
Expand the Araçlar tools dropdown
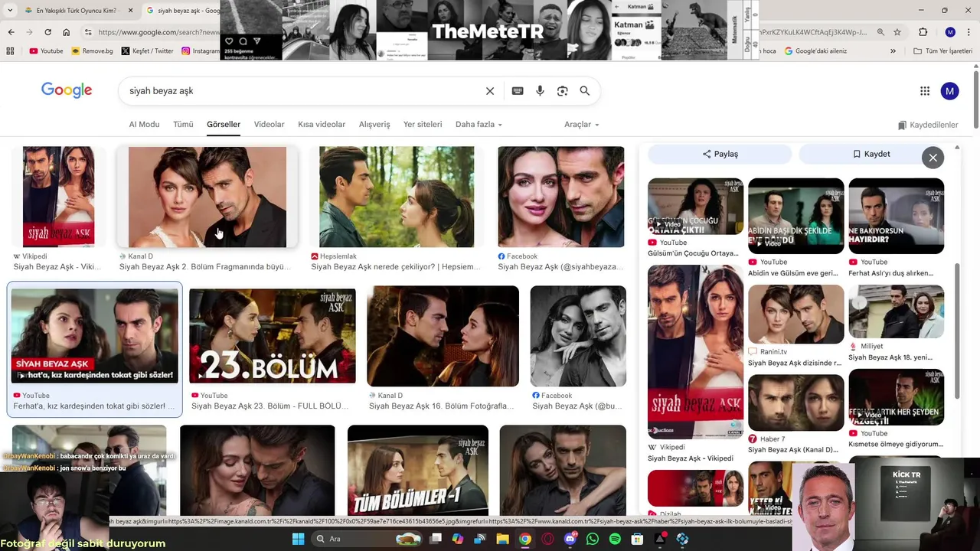581,124
